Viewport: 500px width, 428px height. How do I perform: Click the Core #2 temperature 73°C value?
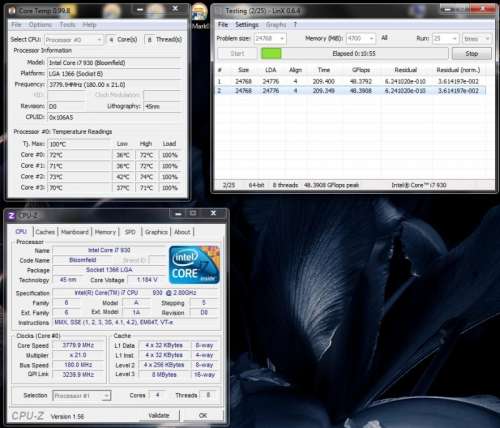point(79,177)
